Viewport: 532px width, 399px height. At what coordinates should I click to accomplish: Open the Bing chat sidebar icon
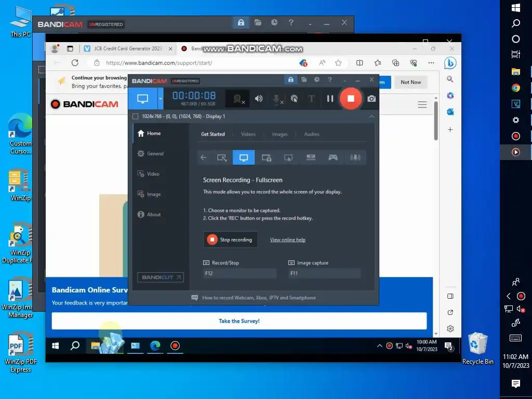point(450,63)
